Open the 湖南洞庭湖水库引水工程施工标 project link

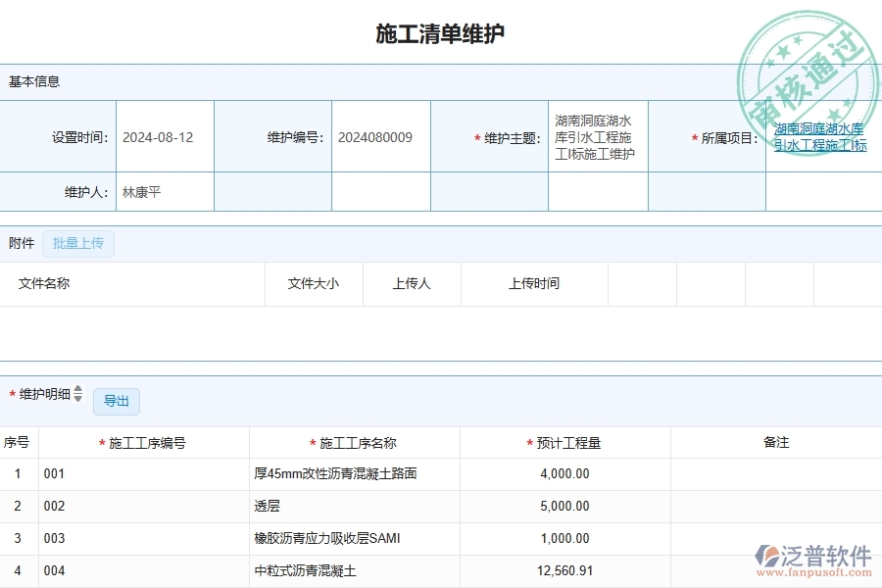(x=820, y=137)
